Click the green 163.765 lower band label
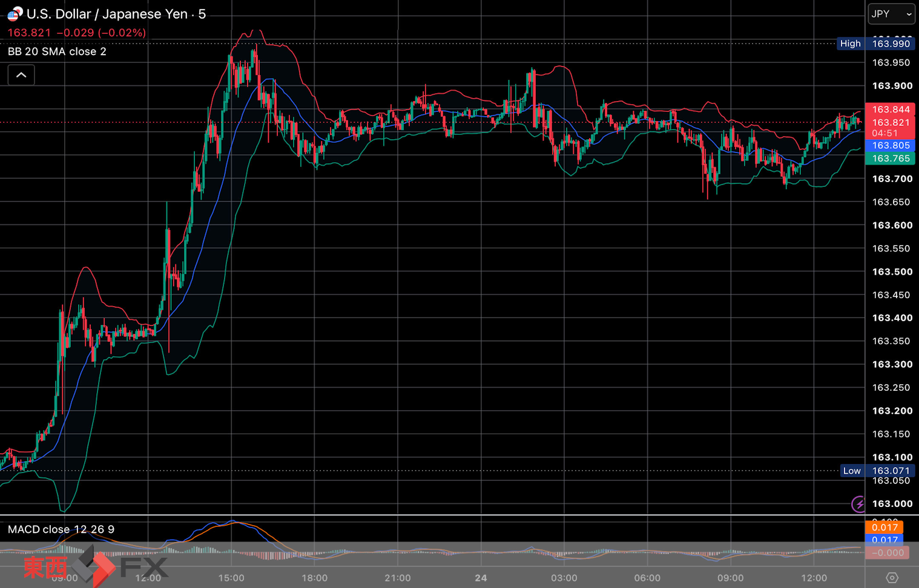 [x=890, y=158]
